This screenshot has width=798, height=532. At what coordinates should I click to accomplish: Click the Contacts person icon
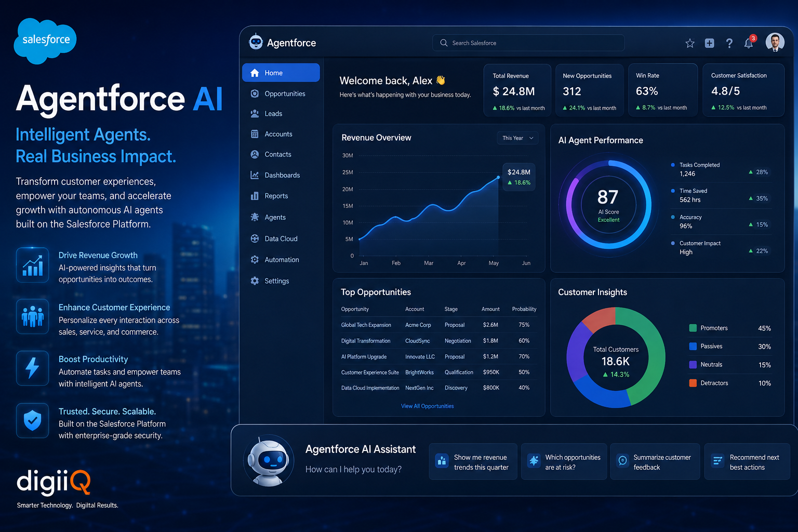point(255,154)
